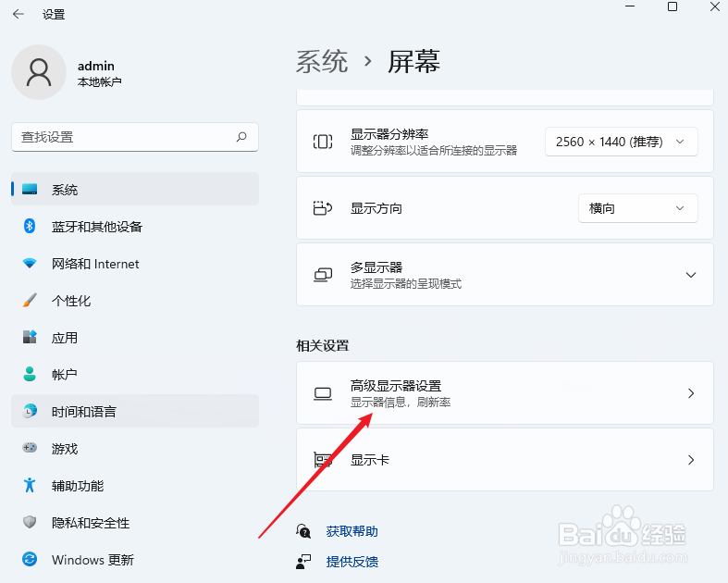
Task: Click the 隐私和安全性 shield icon
Action: 30,522
